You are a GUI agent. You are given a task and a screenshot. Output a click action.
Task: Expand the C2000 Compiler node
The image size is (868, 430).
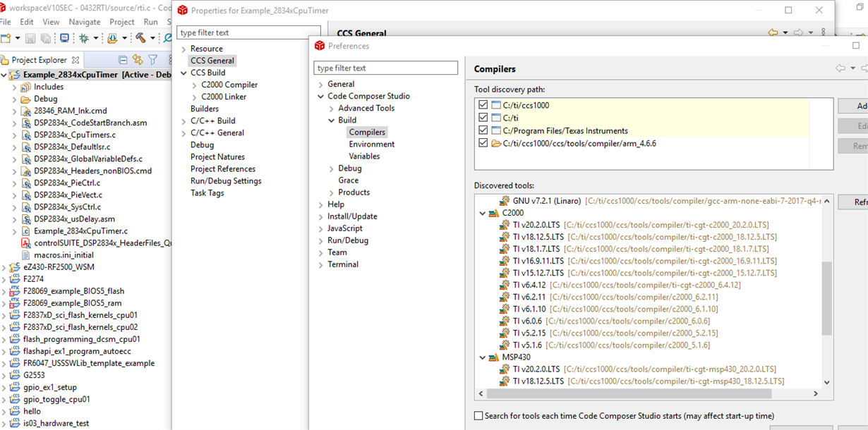(195, 85)
